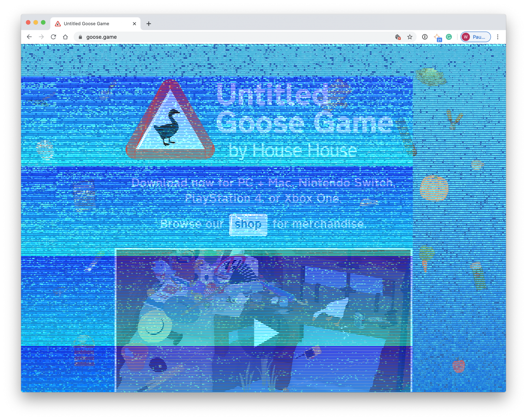This screenshot has height=420, width=527.
Task: Minimize the window with yellow button
Action: (x=36, y=22)
